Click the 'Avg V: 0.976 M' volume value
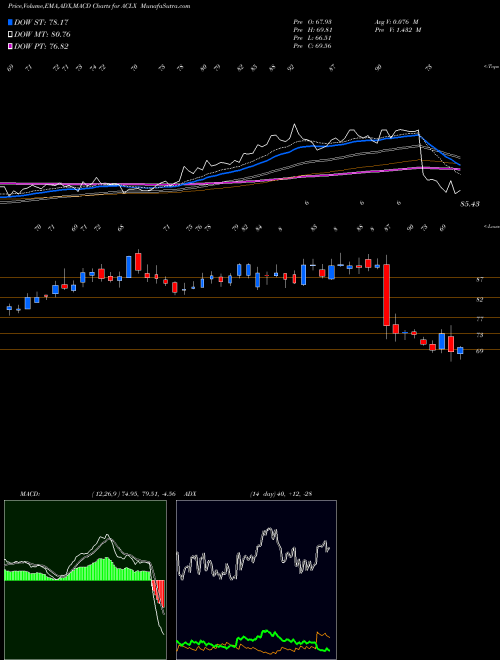The image size is (500, 660). (396, 22)
